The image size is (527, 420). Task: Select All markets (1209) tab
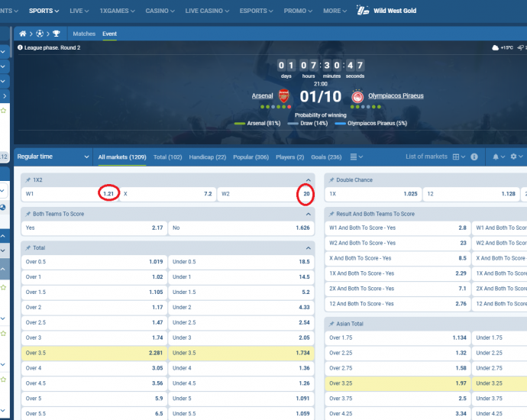[x=122, y=157]
